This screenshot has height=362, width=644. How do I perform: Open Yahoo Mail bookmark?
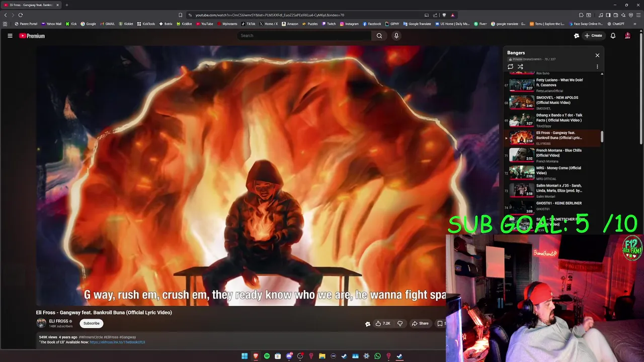point(51,24)
